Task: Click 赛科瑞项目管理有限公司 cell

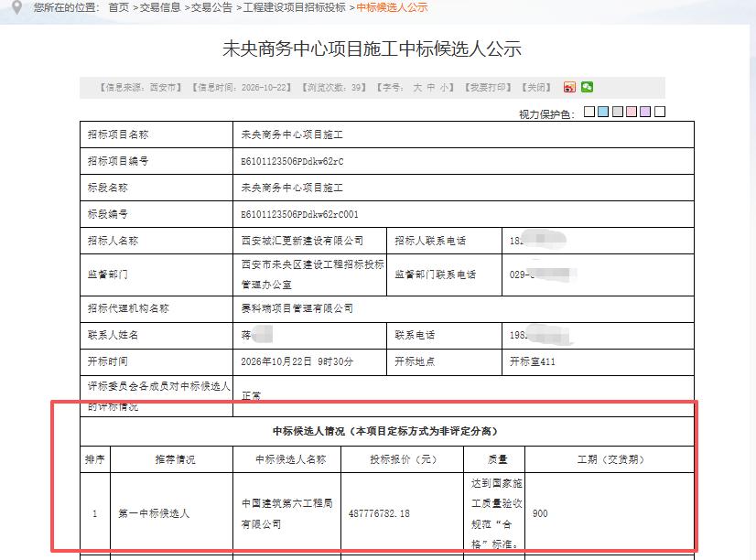Action: [x=463, y=308]
